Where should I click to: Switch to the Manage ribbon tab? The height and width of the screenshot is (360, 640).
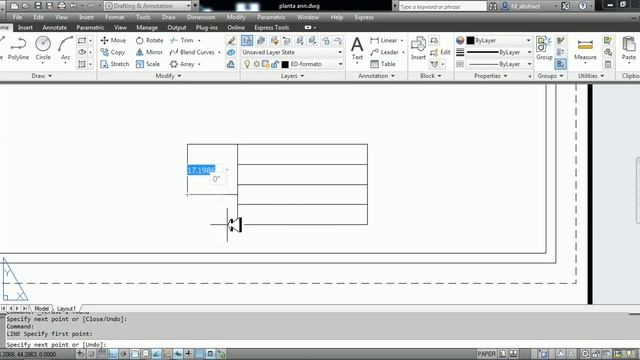coord(147,27)
